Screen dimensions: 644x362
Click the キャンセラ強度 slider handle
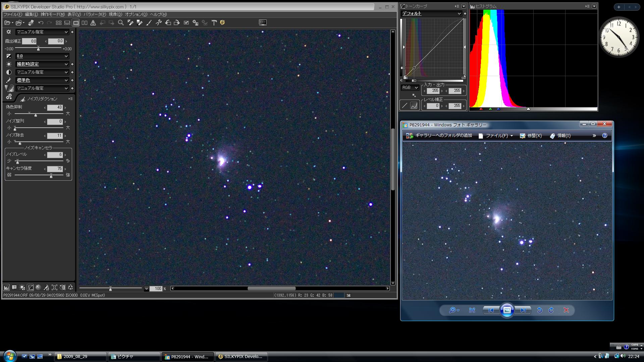tap(51, 176)
